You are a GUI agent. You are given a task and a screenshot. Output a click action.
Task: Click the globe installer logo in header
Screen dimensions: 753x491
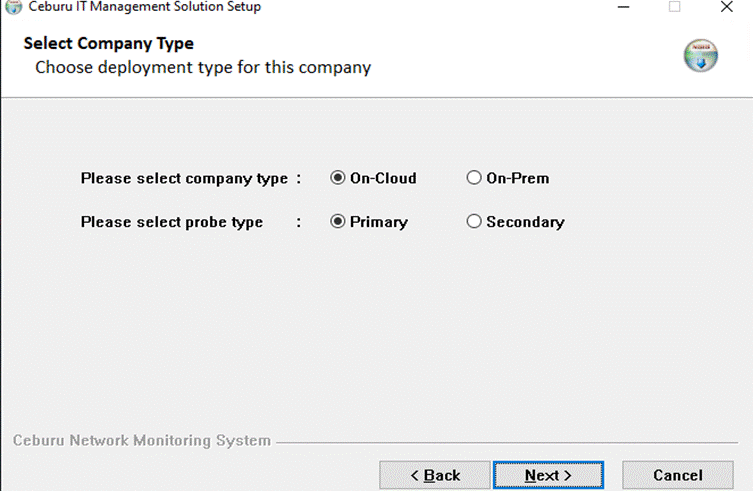[701, 55]
